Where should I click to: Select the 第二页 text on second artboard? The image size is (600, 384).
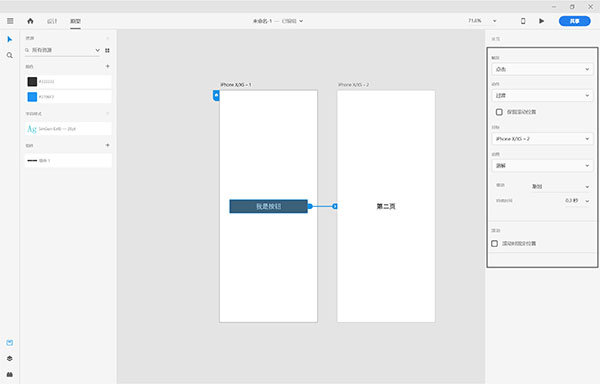pos(386,207)
